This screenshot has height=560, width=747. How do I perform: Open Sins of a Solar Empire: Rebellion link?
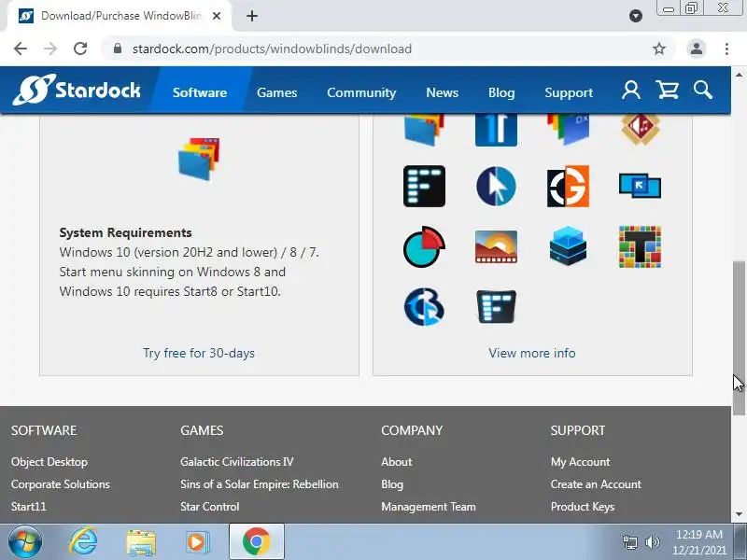pyautogui.click(x=260, y=484)
